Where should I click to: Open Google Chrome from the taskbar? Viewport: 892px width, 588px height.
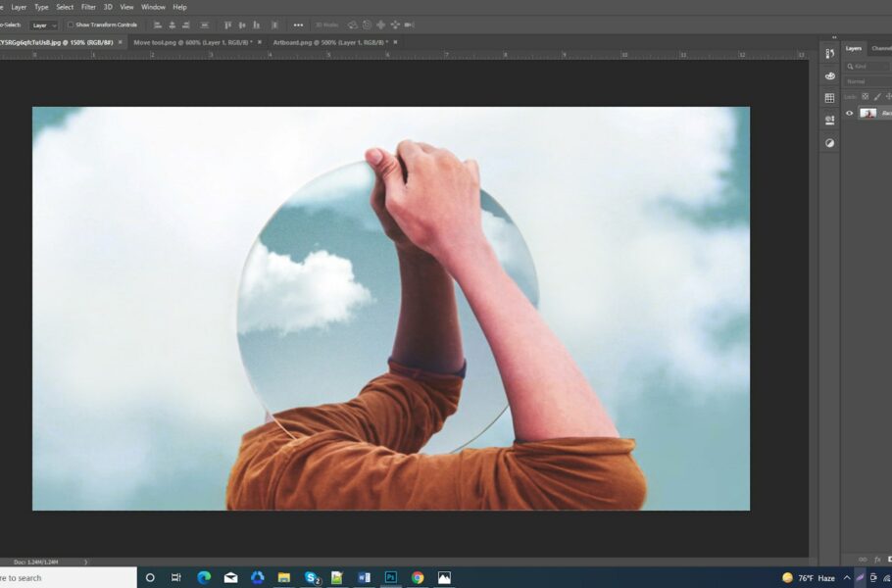click(x=418, y=578)
